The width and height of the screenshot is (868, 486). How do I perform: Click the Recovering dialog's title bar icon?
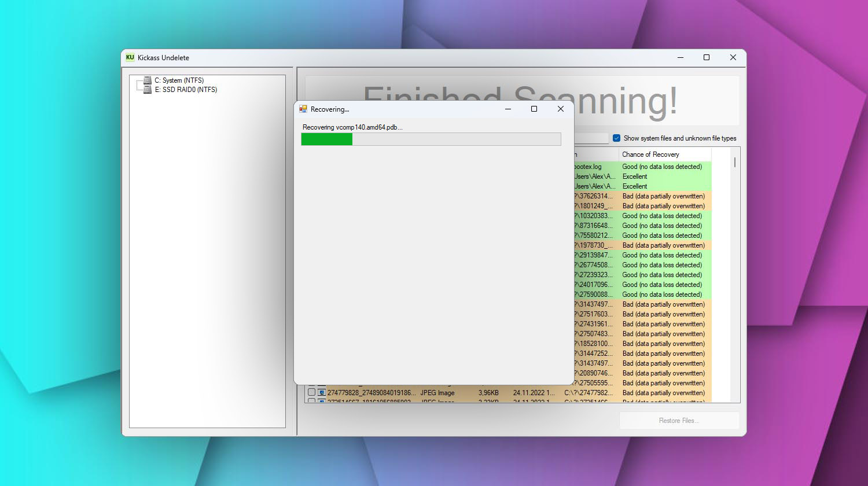point(303,109)
